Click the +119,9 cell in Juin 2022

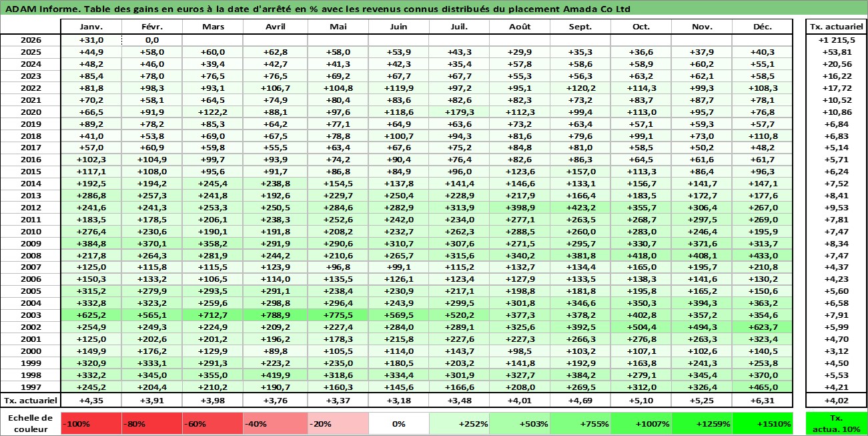pyautogui.click(x=398, y=88)
